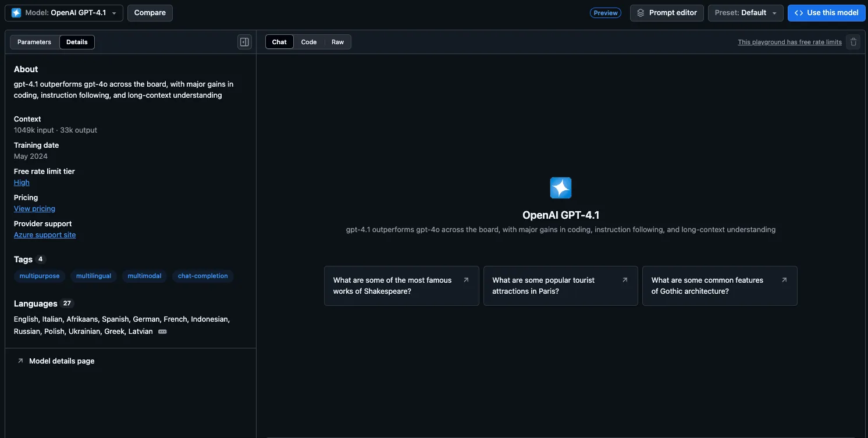Viewport: 868px width, 438px height.
Task: Click the arrow on the Gothic architecture card
Action: 784,279
